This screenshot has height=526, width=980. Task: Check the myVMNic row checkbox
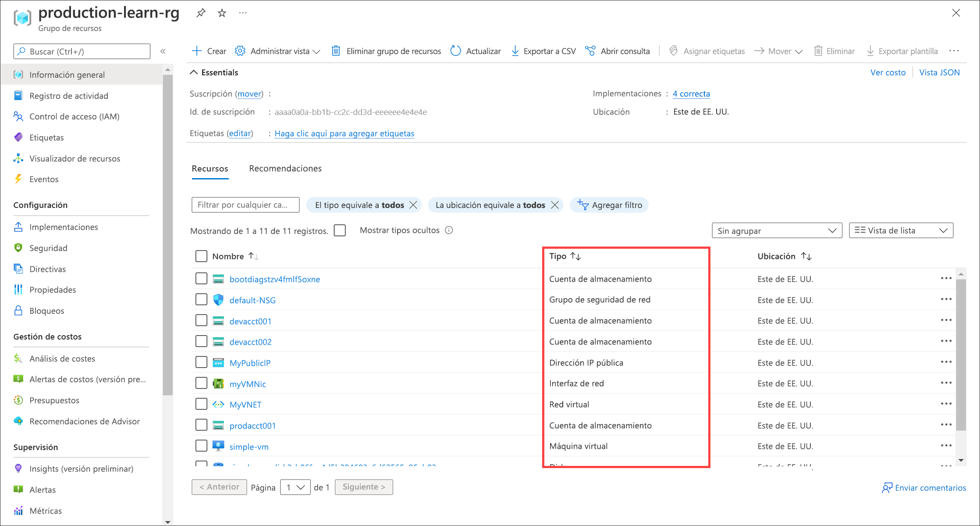pos(201,383)
